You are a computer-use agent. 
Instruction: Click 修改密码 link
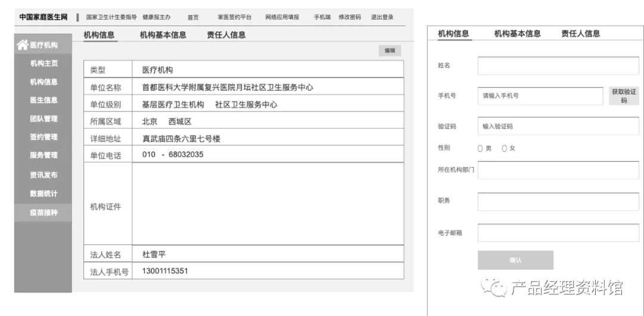(349, 17)
